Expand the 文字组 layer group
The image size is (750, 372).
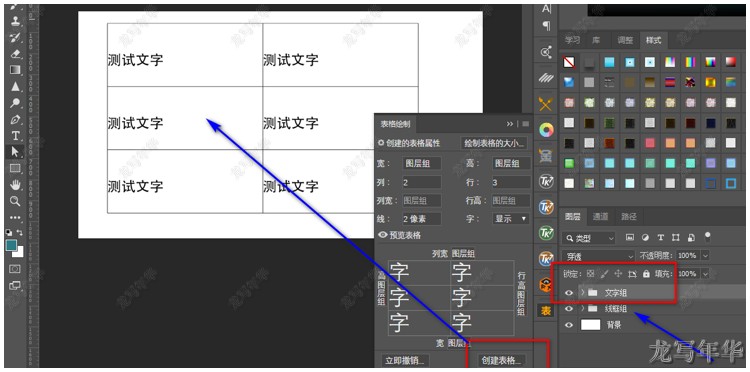tap(583, 292)
